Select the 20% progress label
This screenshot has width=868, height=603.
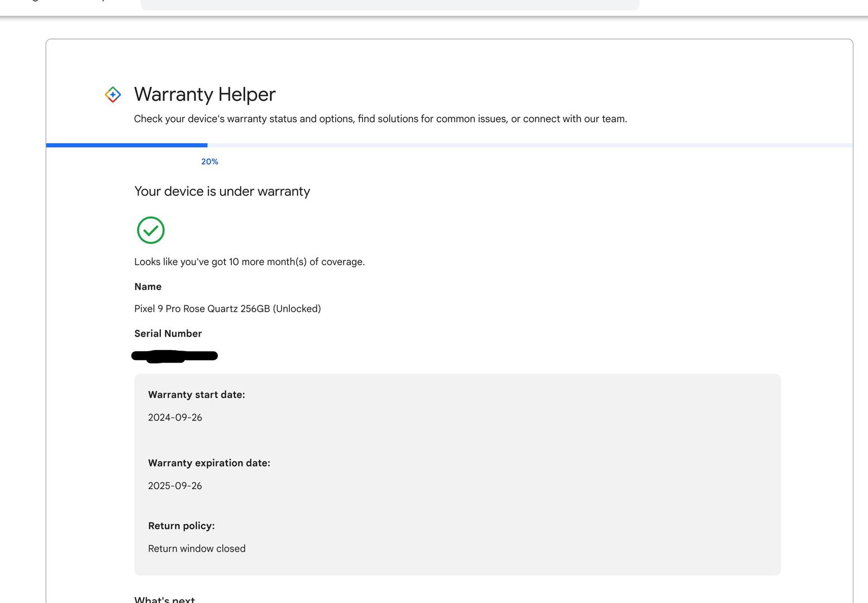209,162
